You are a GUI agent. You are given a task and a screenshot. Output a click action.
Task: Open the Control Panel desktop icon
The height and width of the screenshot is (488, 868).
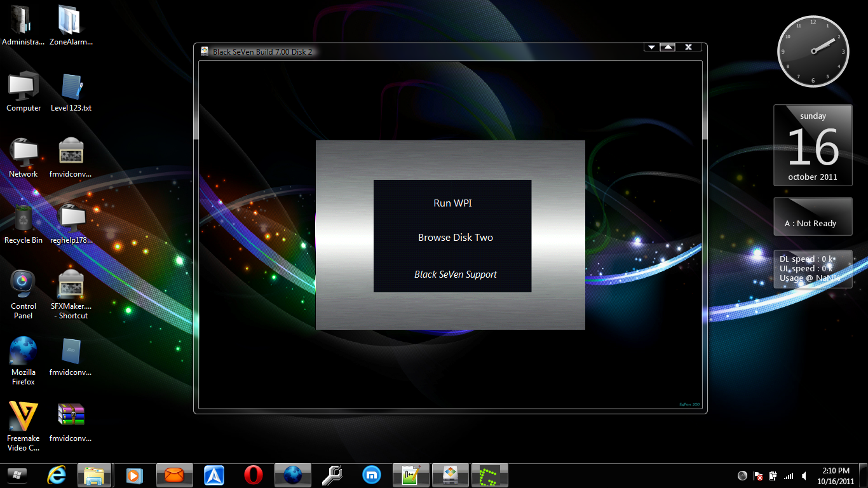coord(24,294)
